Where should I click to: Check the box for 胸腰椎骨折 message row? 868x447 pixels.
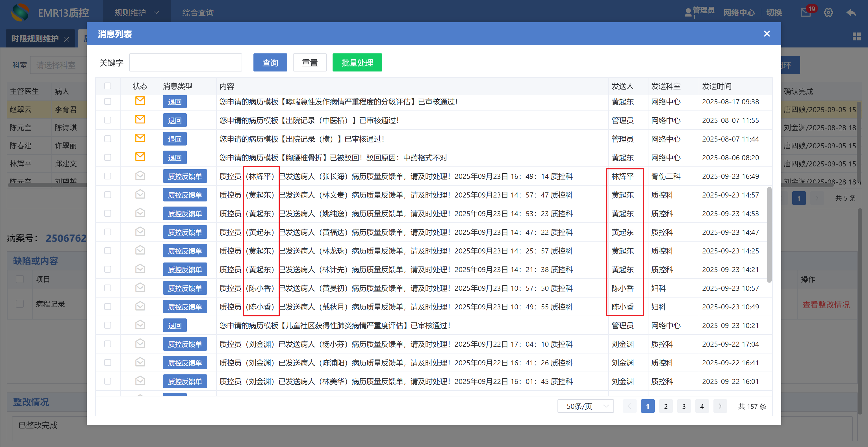[x=107, y=157]
